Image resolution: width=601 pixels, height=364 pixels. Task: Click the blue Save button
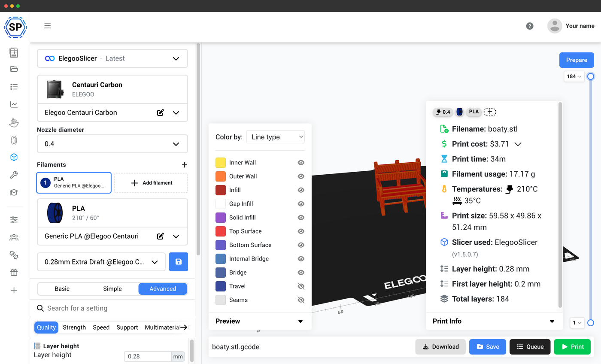(x=488, y=347)
